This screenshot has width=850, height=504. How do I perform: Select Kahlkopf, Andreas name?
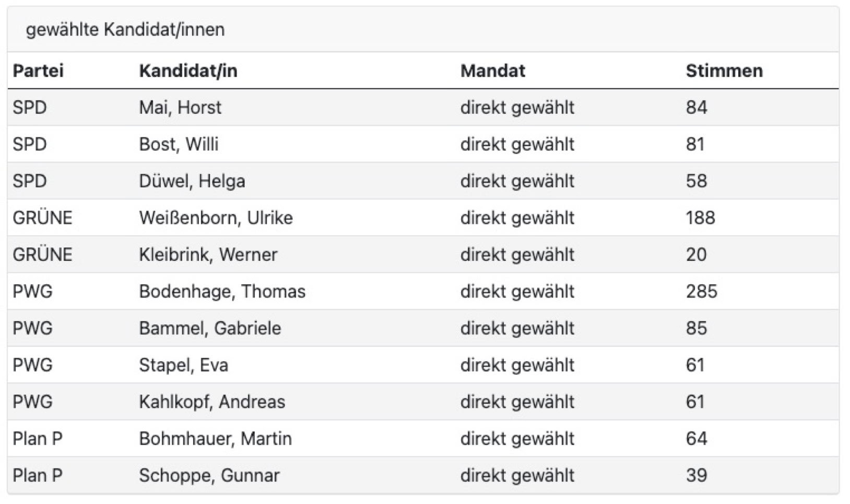point(212,402)
